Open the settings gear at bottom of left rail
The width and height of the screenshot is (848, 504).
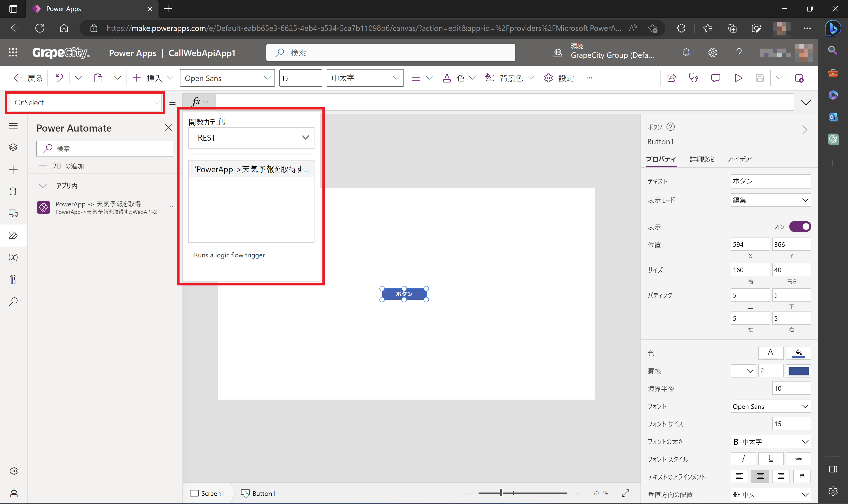14,471
